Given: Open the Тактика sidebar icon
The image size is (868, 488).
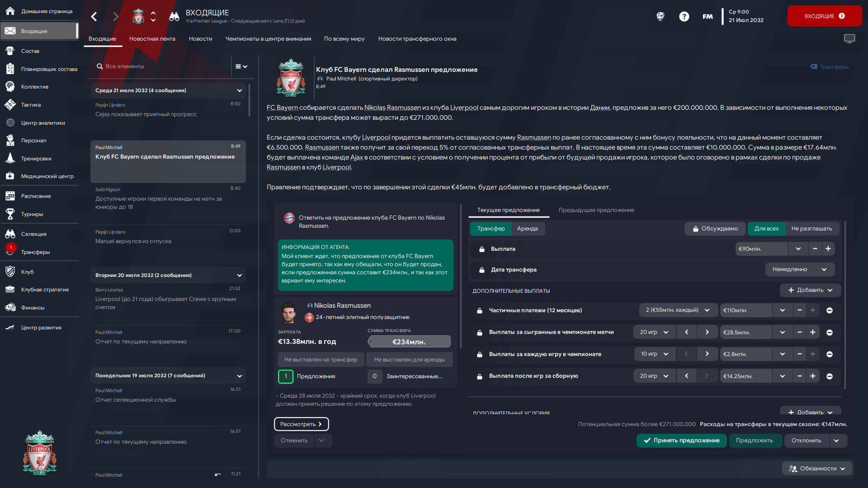Looking at the screenshot, I should point(10,105).
